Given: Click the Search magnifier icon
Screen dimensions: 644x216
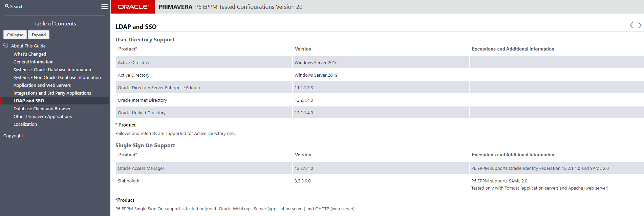Looking at the screenshot, I should tap(7, 6).
